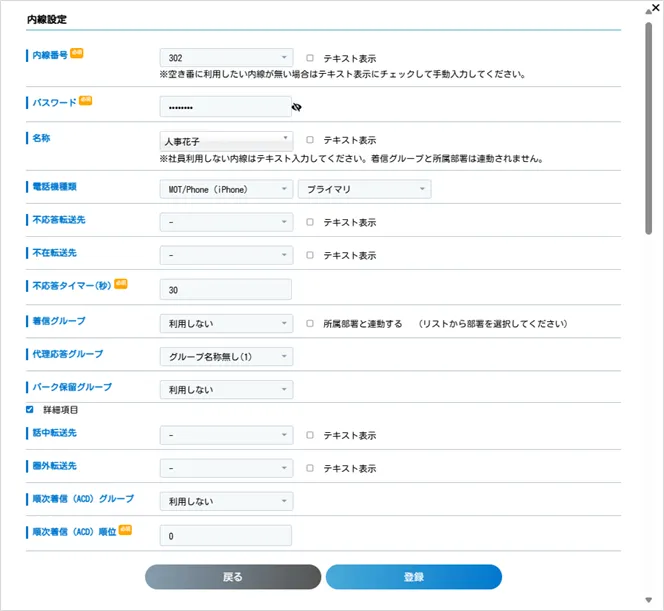
Task: Expand the 代理応答グループ dropdown
Action: coord(226,356)
